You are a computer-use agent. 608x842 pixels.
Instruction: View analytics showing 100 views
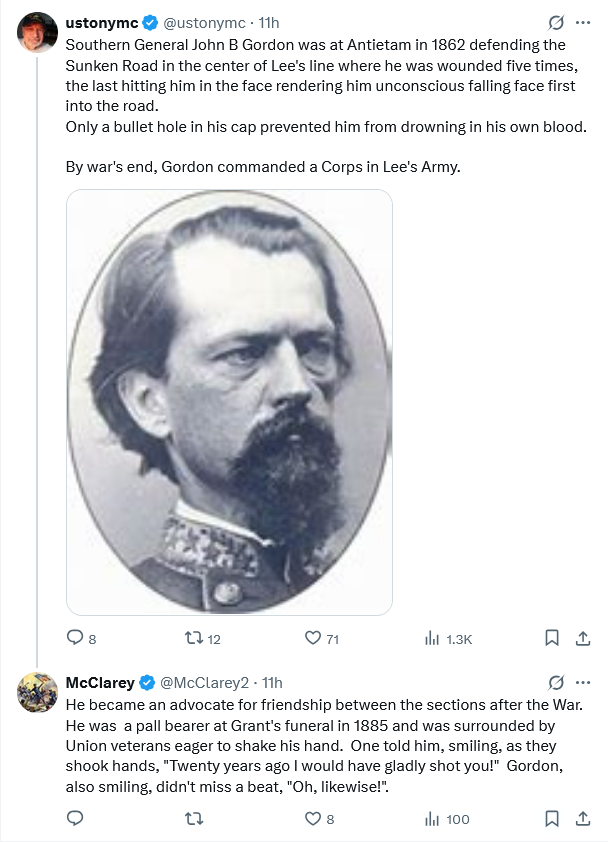(447, 819)
